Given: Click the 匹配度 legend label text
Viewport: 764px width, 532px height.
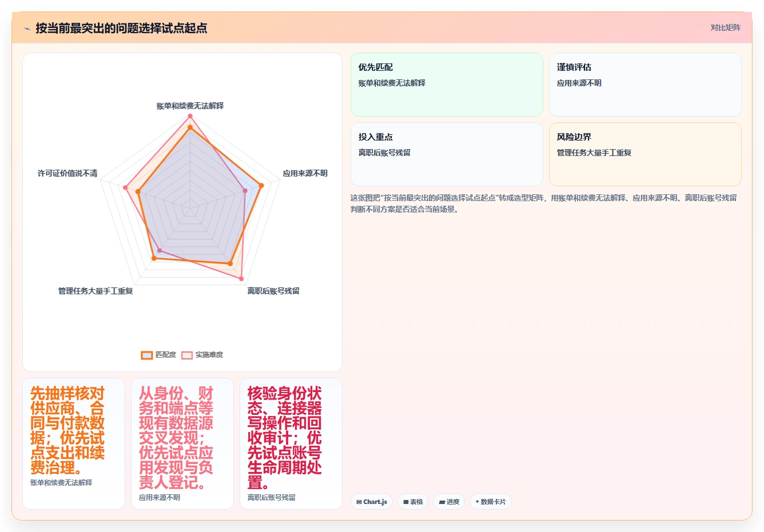Looking at the screenshot, I should point(166,355).
